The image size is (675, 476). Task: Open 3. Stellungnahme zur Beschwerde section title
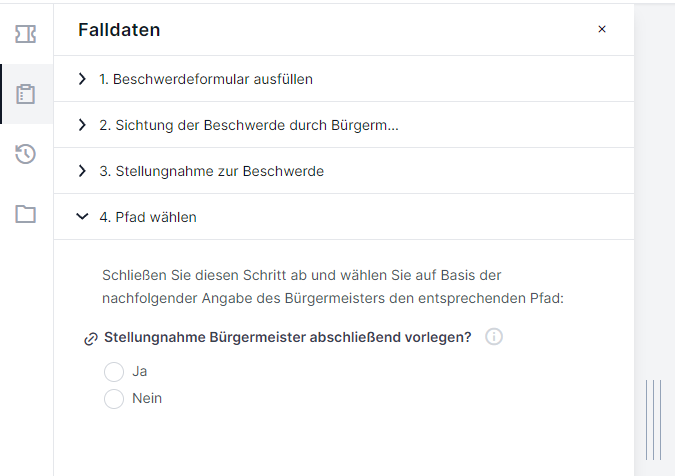coord(211,171)
